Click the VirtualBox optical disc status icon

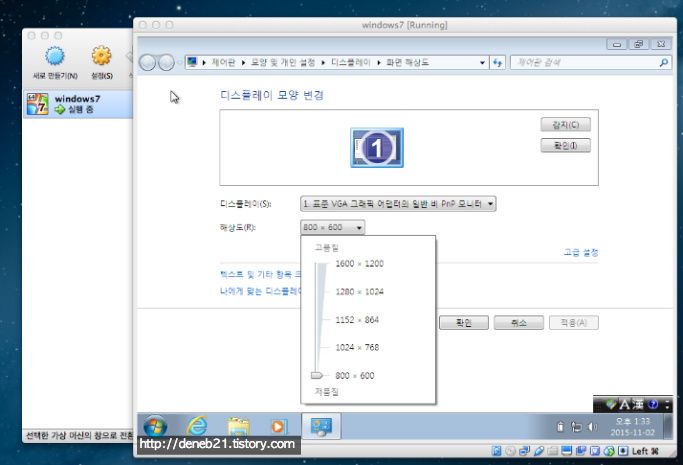click(511, 451)
